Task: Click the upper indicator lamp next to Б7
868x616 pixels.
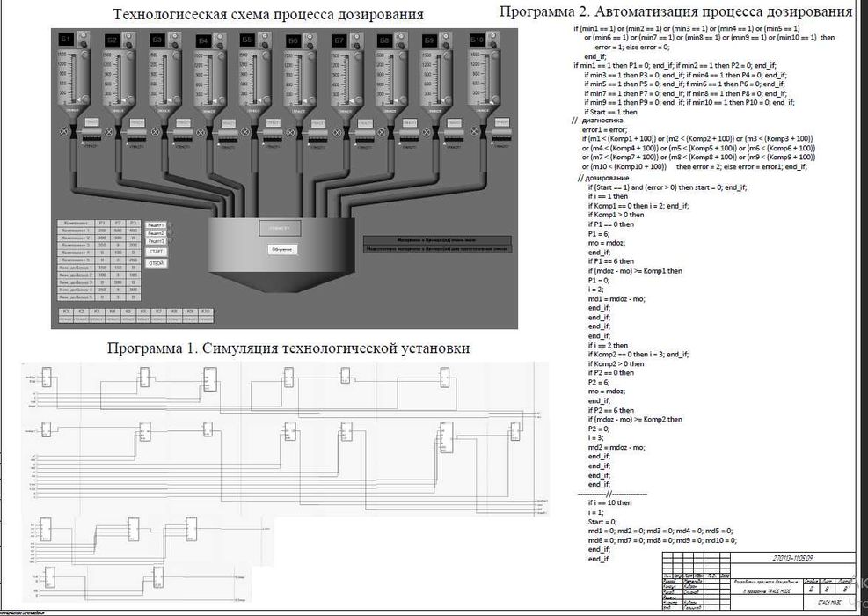Action: pyautogui.click(x=357, y=37)
